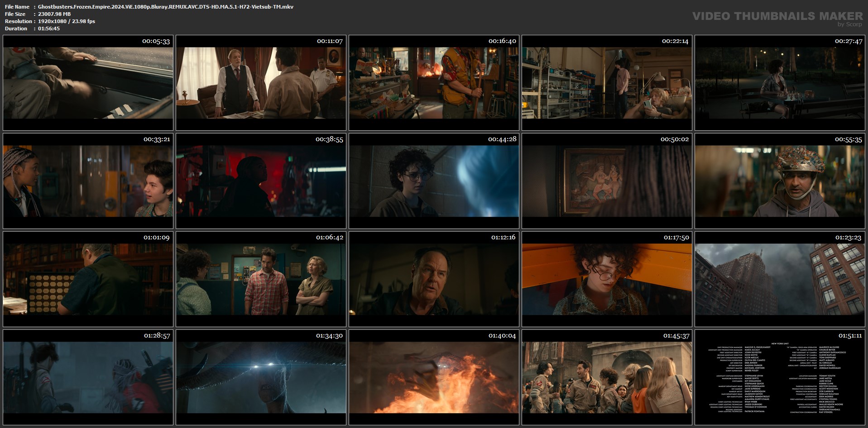Click the duration value 01:56:45
The image size is (868, 428).
[49, 29]
